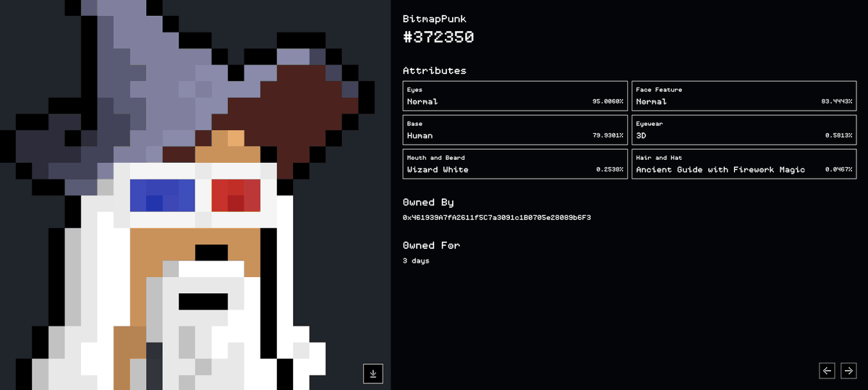The width and height of the screenshot is (868, 390).
Task: Click the Attributes heading
Action: point(435,71)
